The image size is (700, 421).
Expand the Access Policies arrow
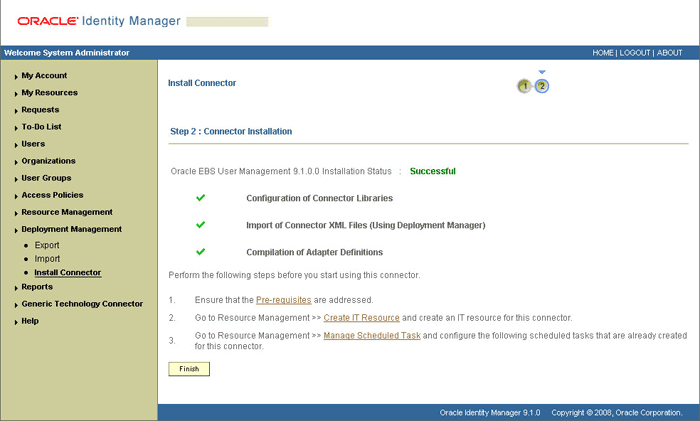(16, 196)
